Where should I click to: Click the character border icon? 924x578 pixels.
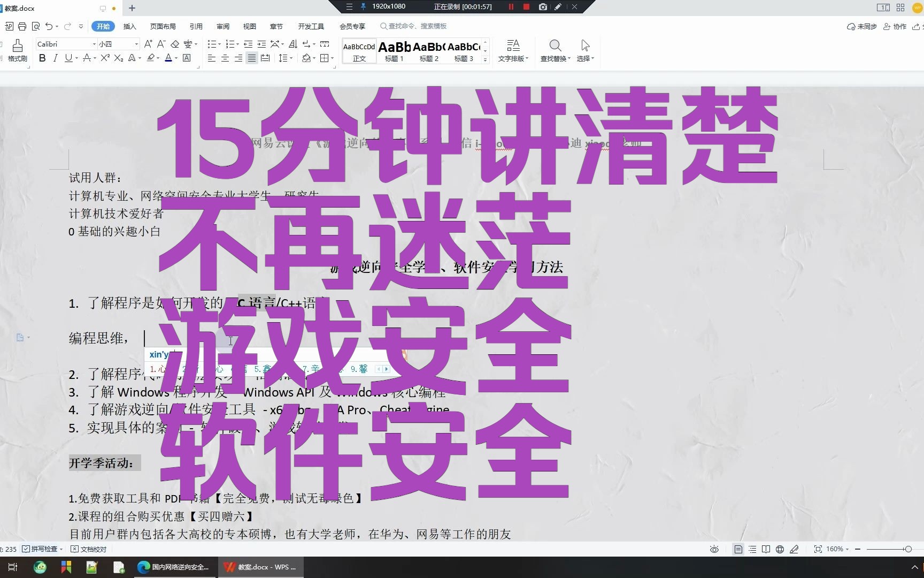[x=187, y=58]
